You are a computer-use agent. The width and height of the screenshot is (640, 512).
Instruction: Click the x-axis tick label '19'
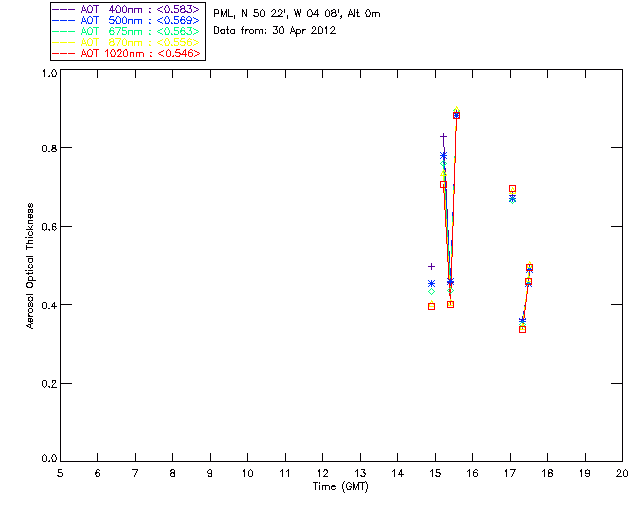(585, 473)
